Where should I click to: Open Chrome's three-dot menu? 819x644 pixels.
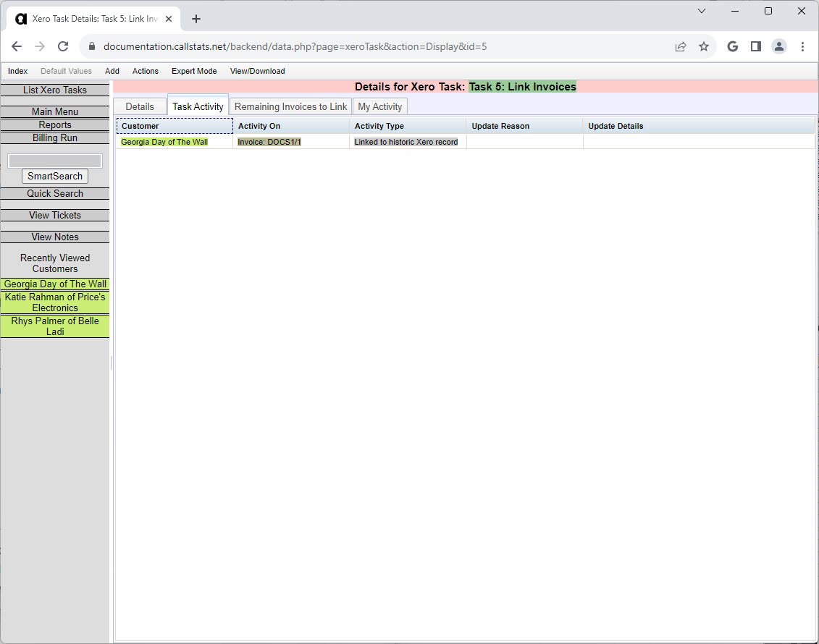click(x=802, y=46)
